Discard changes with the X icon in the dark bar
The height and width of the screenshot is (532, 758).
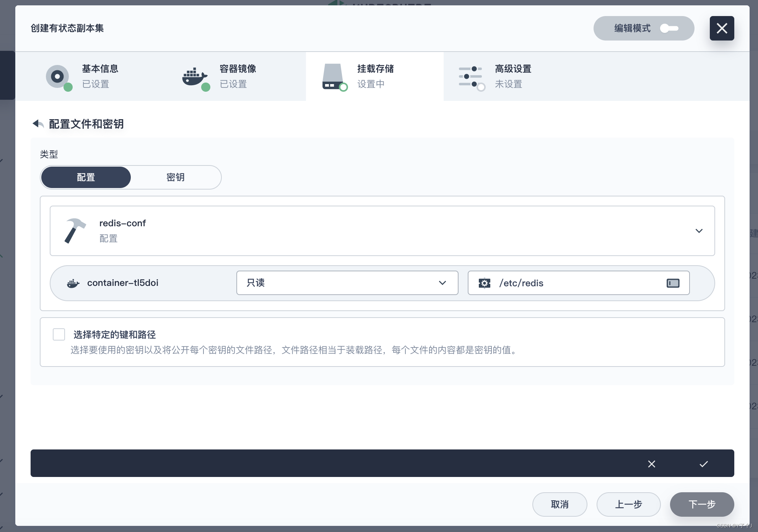click(x=652, y=464)
